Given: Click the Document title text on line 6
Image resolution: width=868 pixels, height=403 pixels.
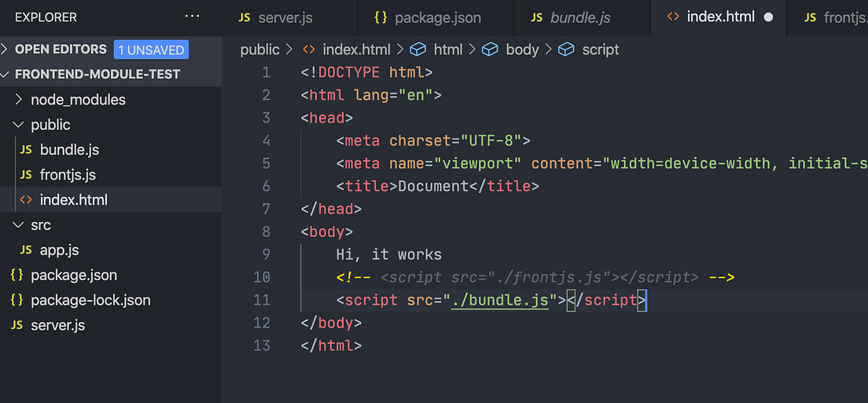Looking at the screenshot, I should [433, 187].
